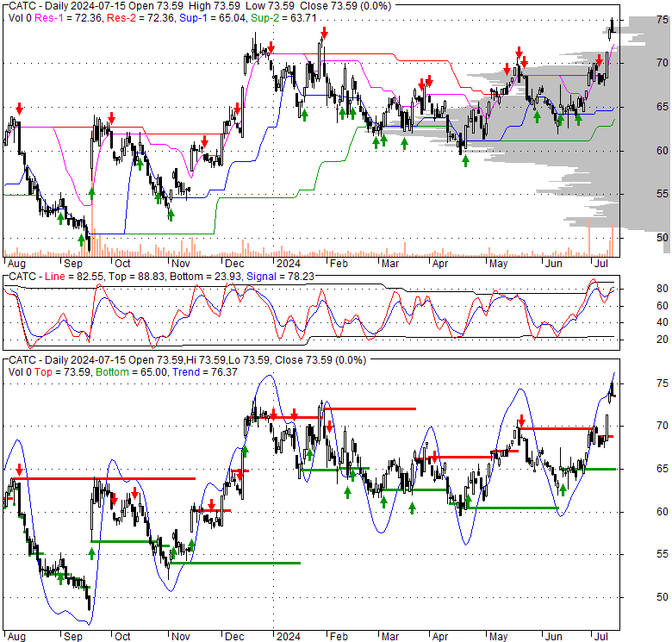Select the 20 level on the oscillator scale
This screenshot has height=642, width=672.
[x=663, y=340]
